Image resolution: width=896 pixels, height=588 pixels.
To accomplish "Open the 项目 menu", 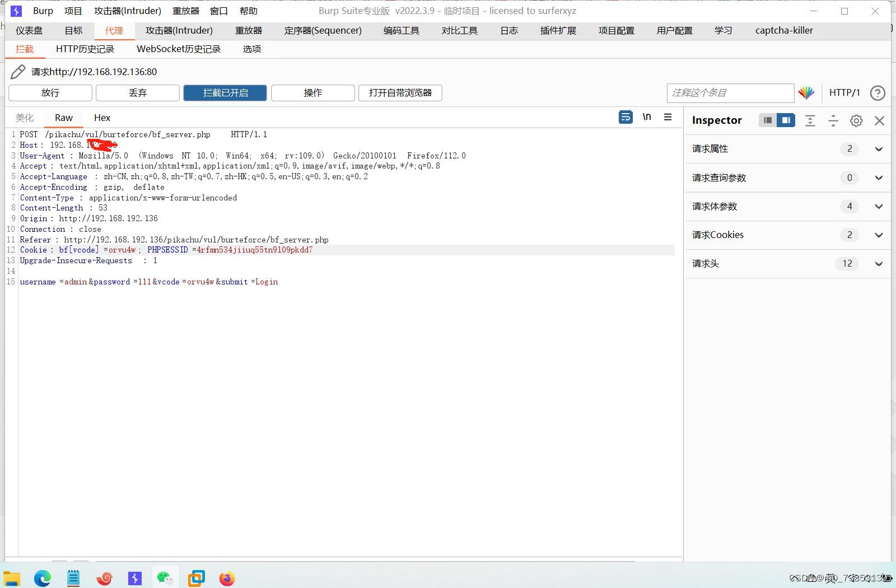I will pos(73,11).
